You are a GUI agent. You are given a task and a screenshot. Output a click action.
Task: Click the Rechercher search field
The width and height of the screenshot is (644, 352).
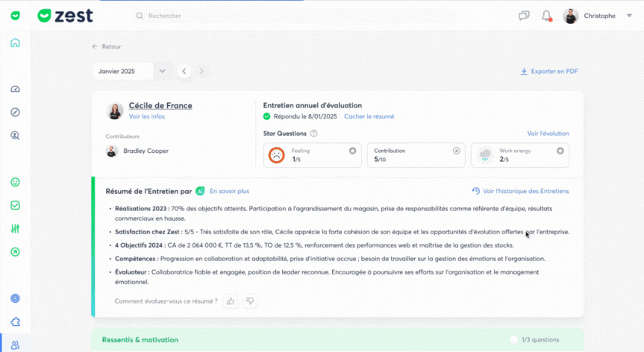click(224, 16)
